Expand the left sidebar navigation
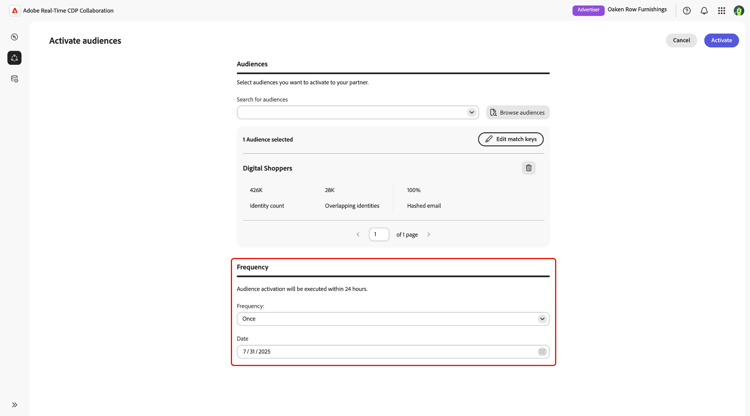Screen dimensions: 750x416 tap(15, 405)
